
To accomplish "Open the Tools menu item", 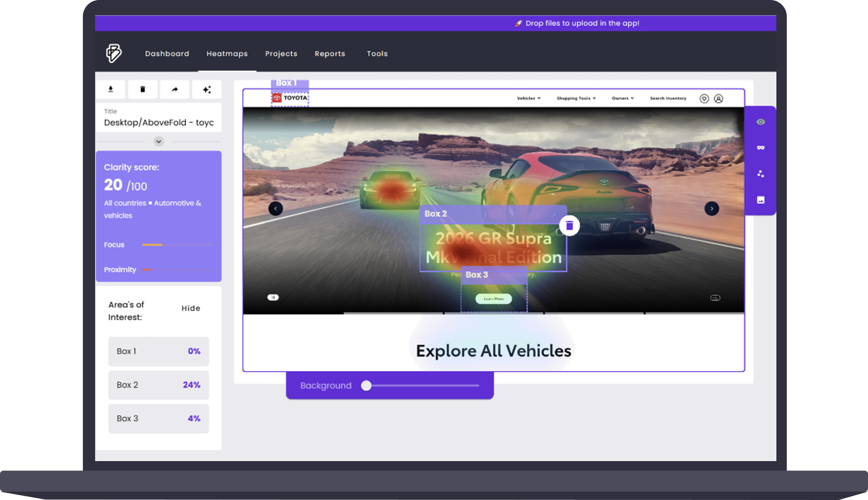I will coord(377,53).
